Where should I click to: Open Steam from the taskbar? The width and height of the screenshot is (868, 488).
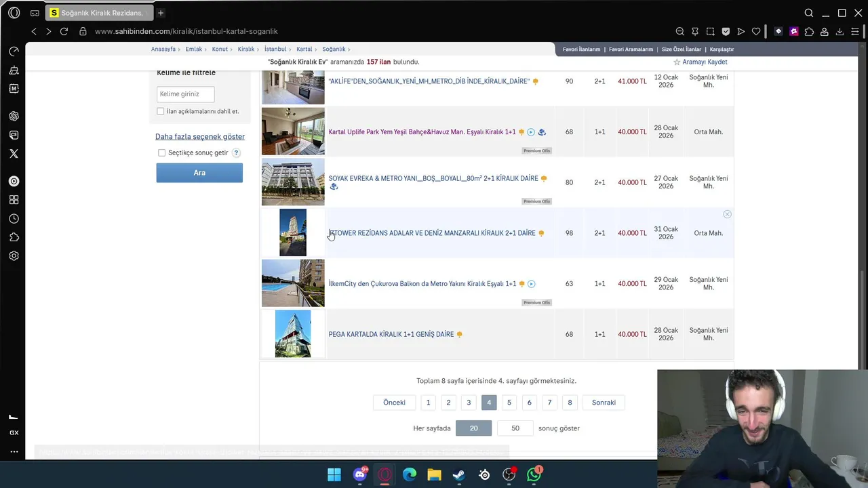coord(459,474)
